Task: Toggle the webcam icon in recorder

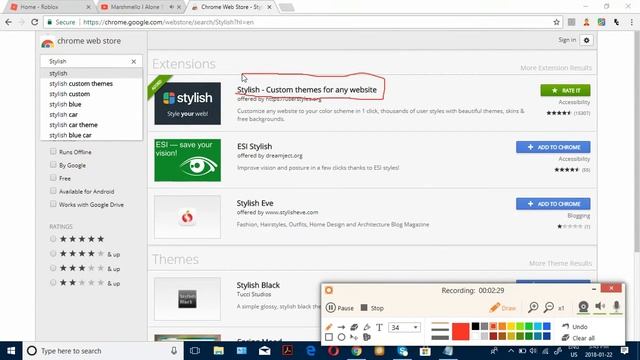Action: (583, 307)
